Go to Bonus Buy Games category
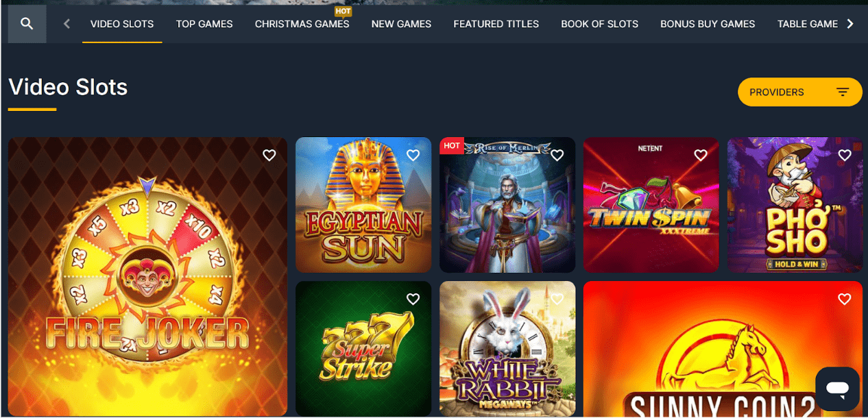 (708, 24)
